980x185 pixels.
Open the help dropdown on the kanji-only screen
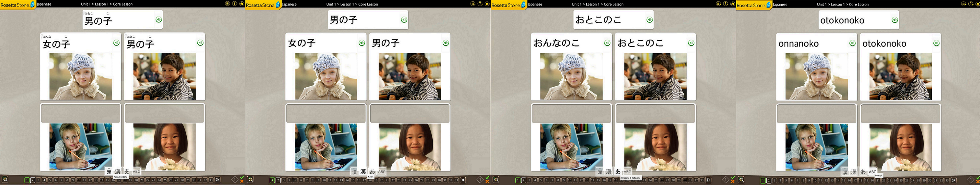pos(481,3)
